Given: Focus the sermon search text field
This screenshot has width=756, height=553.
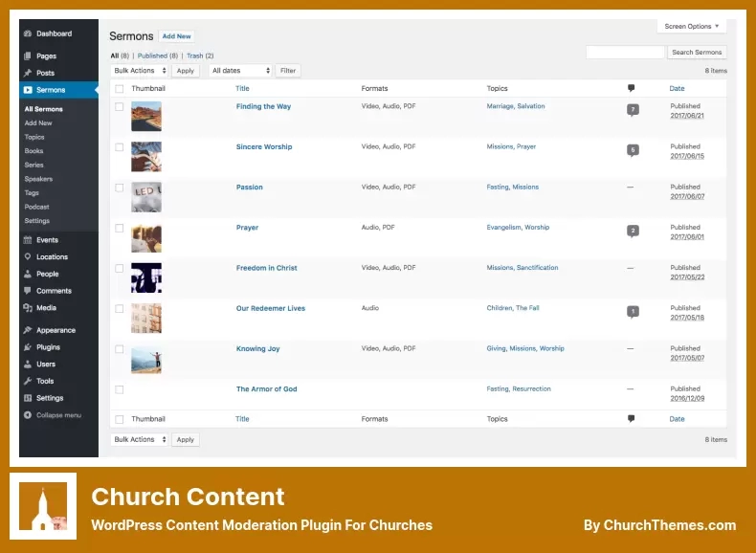Looking at the screenshot, I should coord(625,52).
